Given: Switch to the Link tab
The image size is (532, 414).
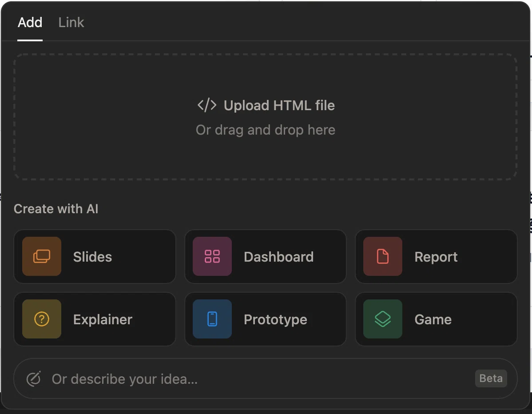Looking at the screenshot, I should pos(71,22).
